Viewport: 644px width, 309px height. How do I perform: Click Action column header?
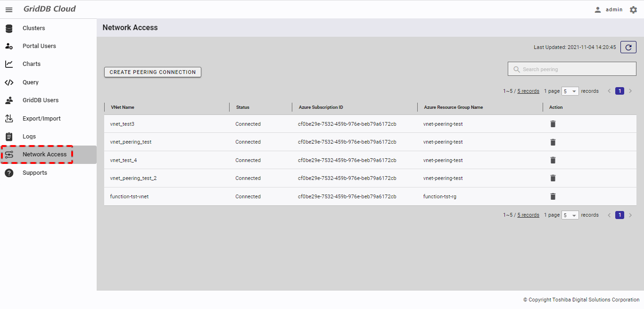pos(556,107)
